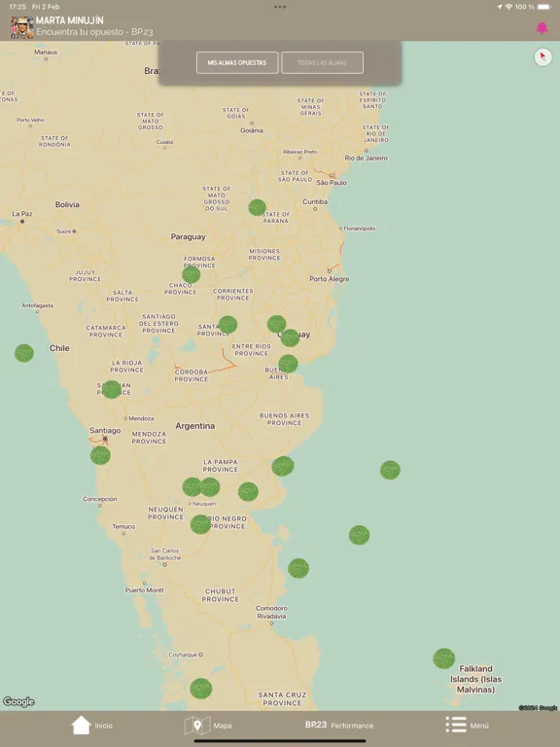This screenshot has height=747, width=560.
Task: Tap green marker overlapping Uruguay label
Action: pyautogui.click(x=290, y=338)
